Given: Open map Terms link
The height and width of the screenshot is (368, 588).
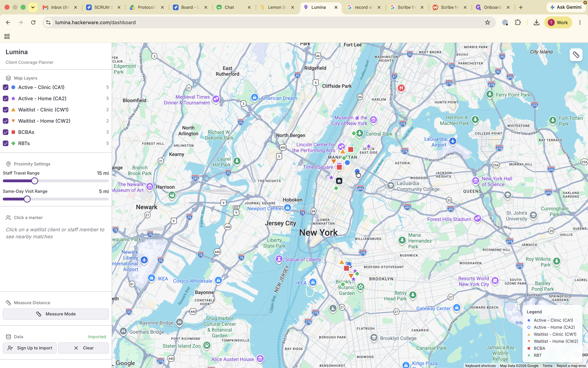Looking at the screenshot, I should tap(547, 366).
